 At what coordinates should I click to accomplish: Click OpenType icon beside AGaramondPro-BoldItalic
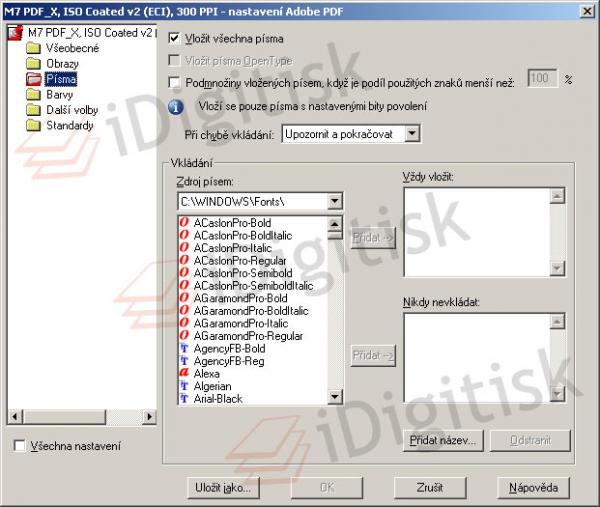(184, 310)
